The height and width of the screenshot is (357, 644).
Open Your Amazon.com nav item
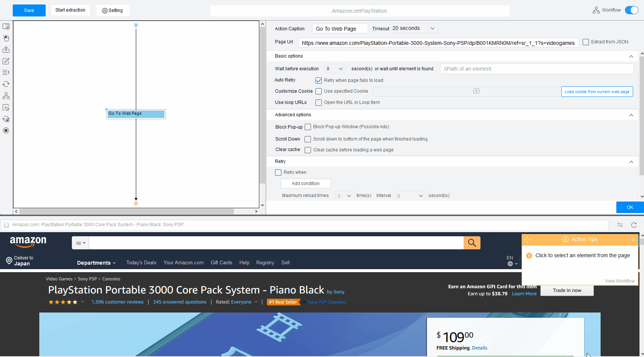[x=183, y=263]
